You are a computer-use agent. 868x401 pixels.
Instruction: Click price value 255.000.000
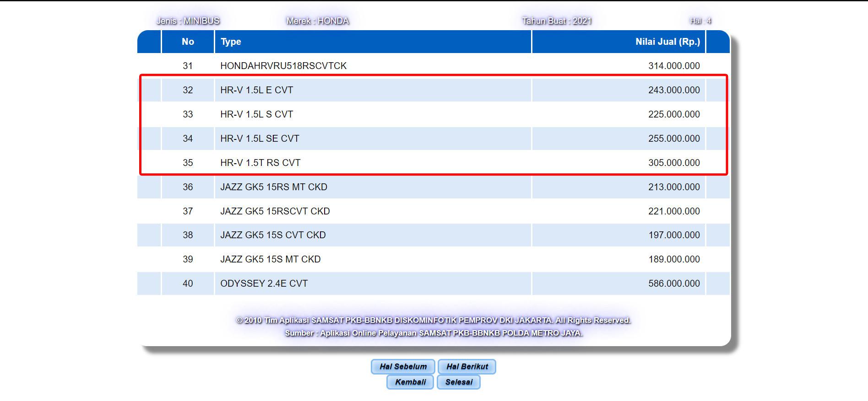click(x=674, y=139)
